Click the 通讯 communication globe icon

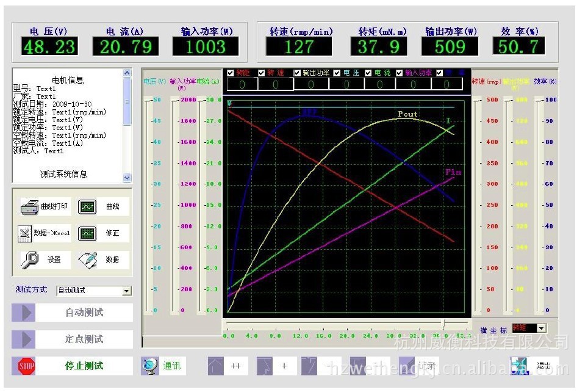[x=150, y=366]
